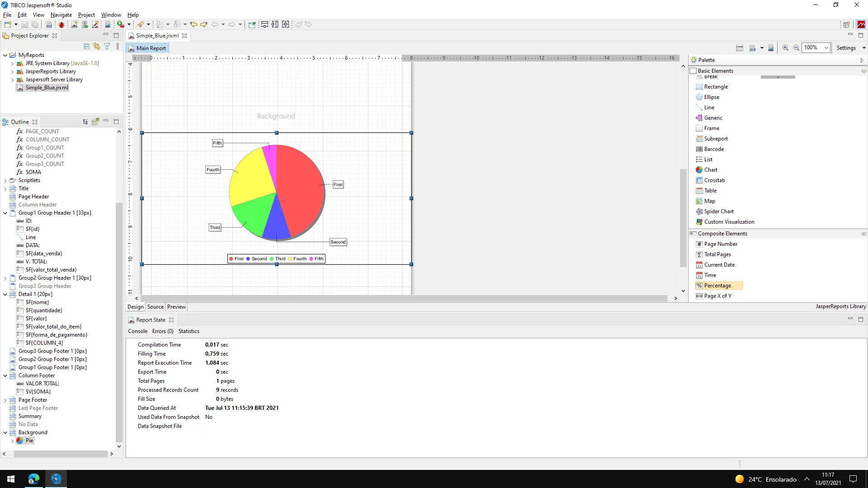868x488 pixels.
Task: Pick the Barcode element from Palette
Action: (714, 149)
